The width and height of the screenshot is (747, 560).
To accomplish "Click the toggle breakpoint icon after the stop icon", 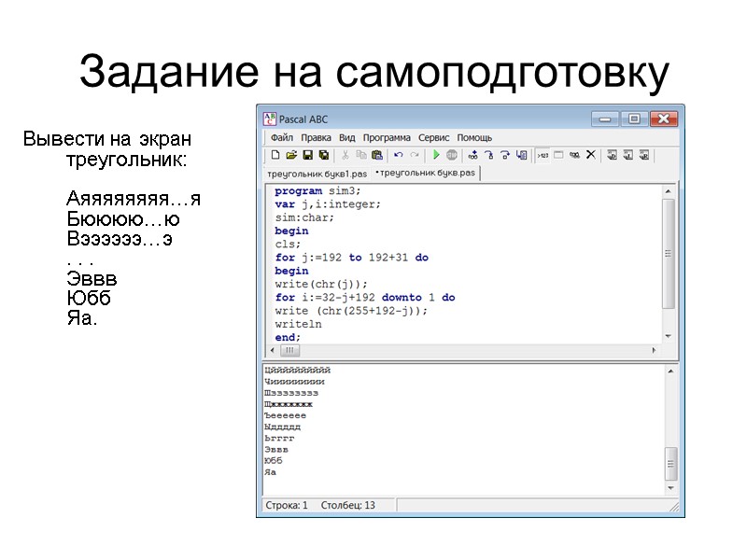I will click(473, 155).
